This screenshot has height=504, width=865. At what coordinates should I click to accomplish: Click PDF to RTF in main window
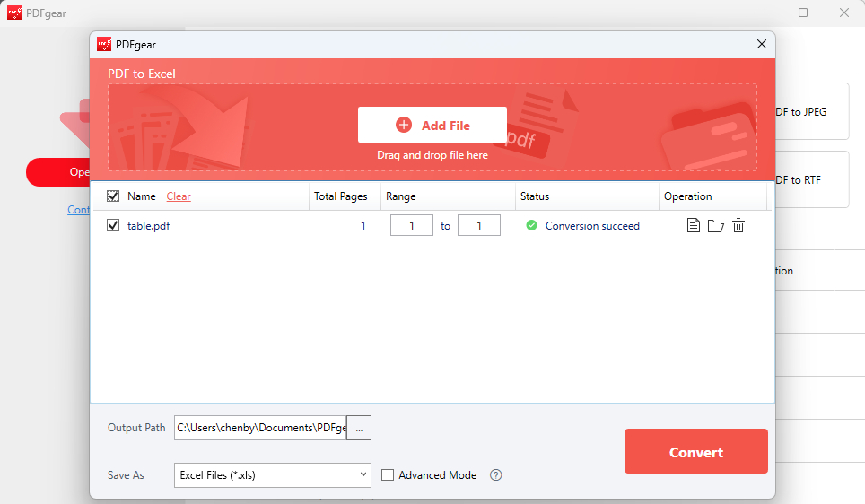[x=812, y=179]
